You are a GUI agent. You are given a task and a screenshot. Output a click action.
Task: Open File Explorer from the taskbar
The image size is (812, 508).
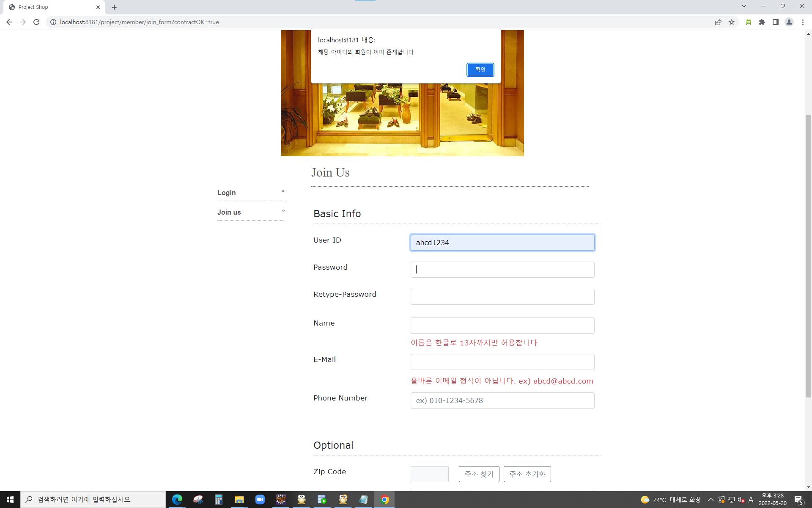pos(239,500)
